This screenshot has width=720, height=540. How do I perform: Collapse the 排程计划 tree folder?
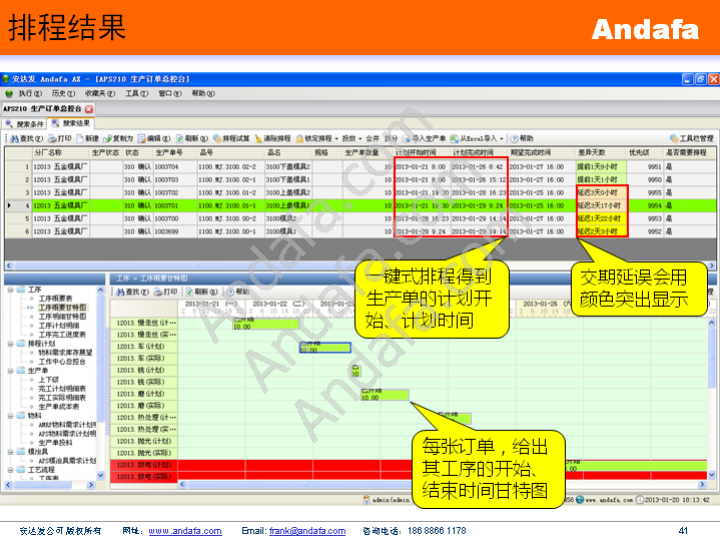(10, 343)
